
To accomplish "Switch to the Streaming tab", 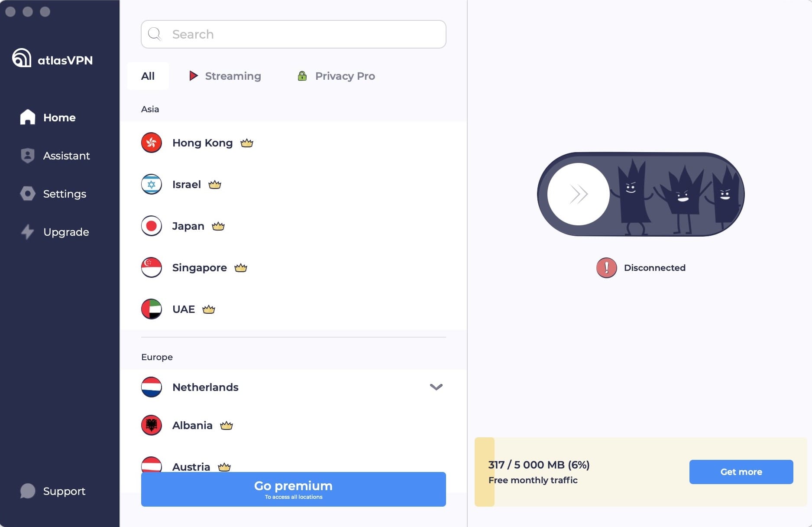I will point(225,76).
